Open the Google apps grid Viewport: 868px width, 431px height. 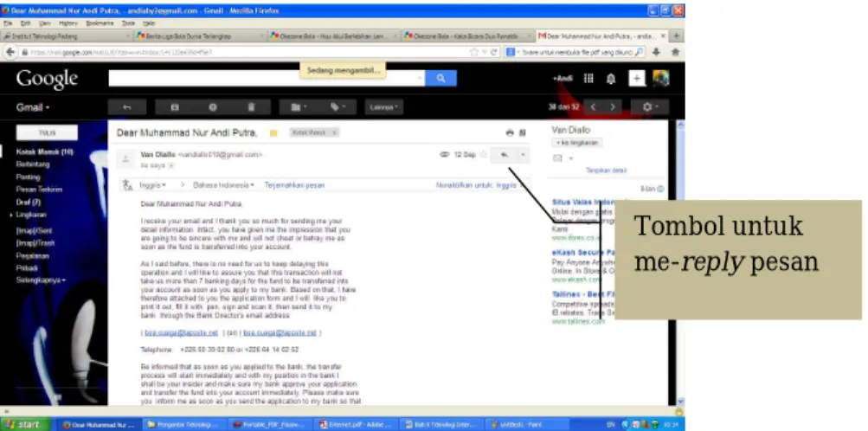[588, 79]
